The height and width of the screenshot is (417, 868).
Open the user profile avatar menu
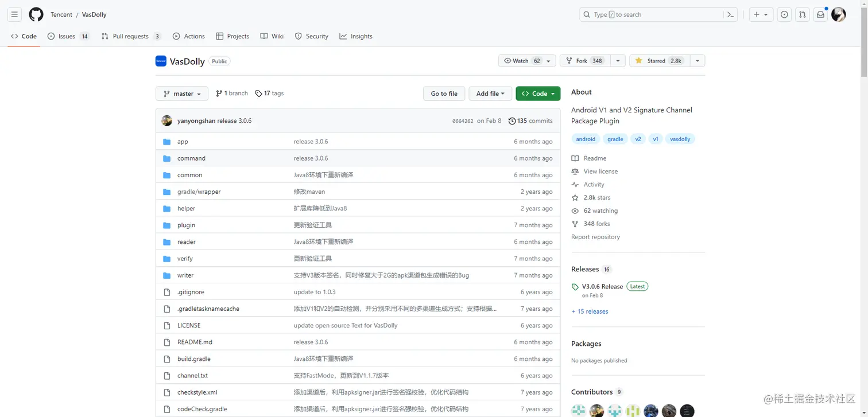(839, 14)
